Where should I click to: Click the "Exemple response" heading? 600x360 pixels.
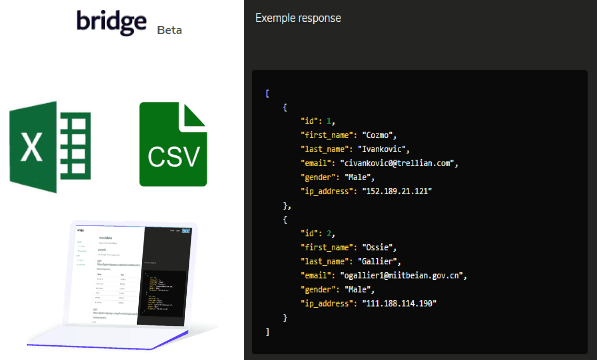(298, 18)
